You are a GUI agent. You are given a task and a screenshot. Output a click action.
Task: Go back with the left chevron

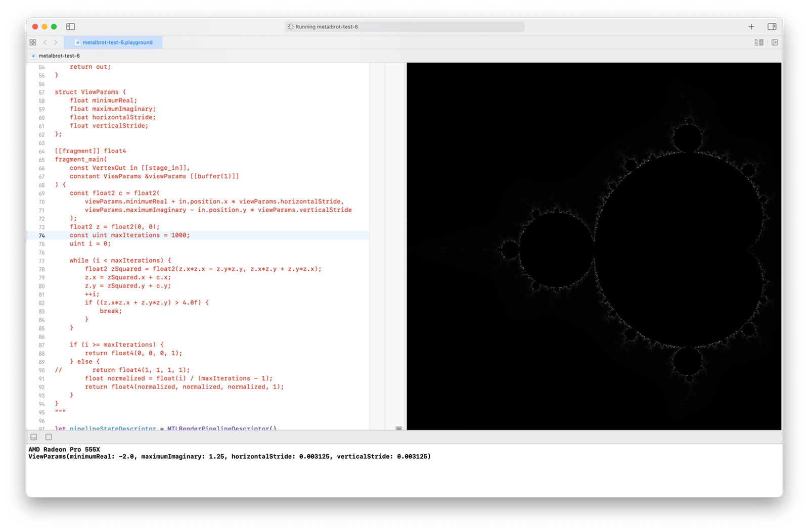tap(45, 42)
